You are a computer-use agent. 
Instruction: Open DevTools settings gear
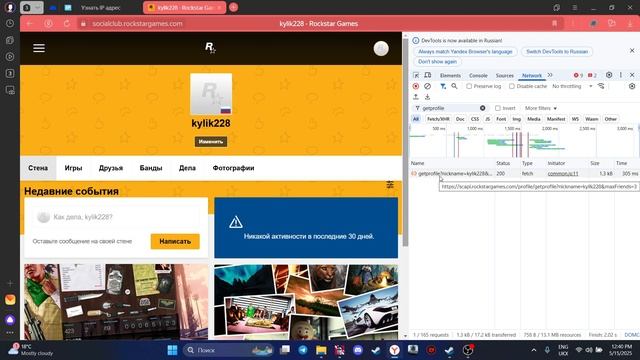[x=609, y=75]
